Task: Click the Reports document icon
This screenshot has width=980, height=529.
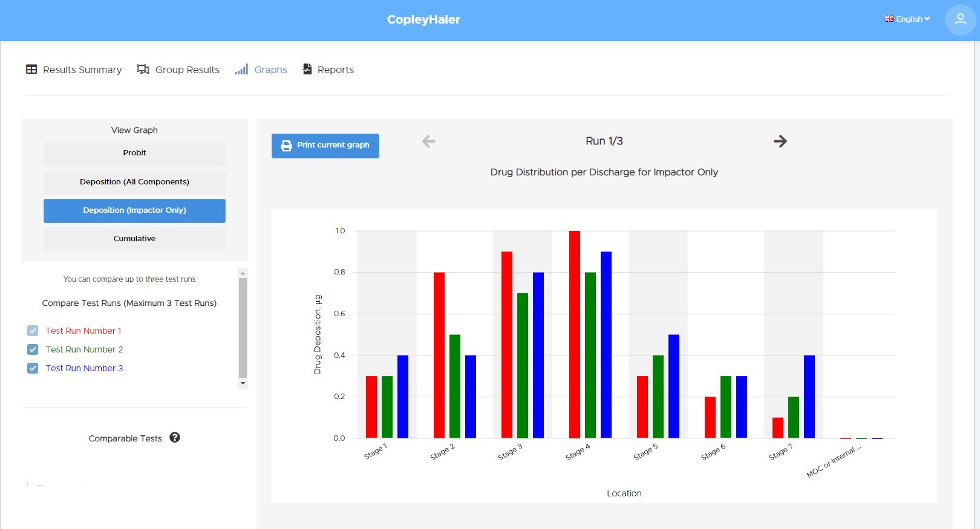Action: [x=307, y=70]
